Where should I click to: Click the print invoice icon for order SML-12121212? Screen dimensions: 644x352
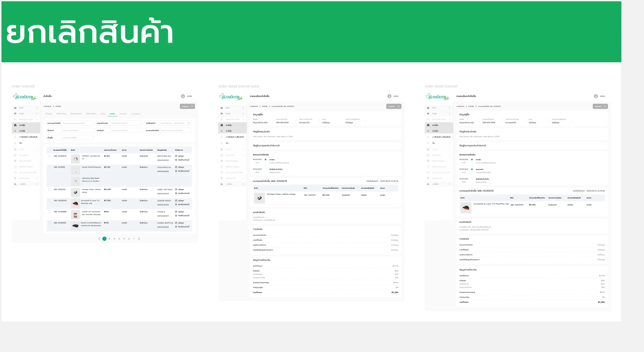click(x=176, y=171)
